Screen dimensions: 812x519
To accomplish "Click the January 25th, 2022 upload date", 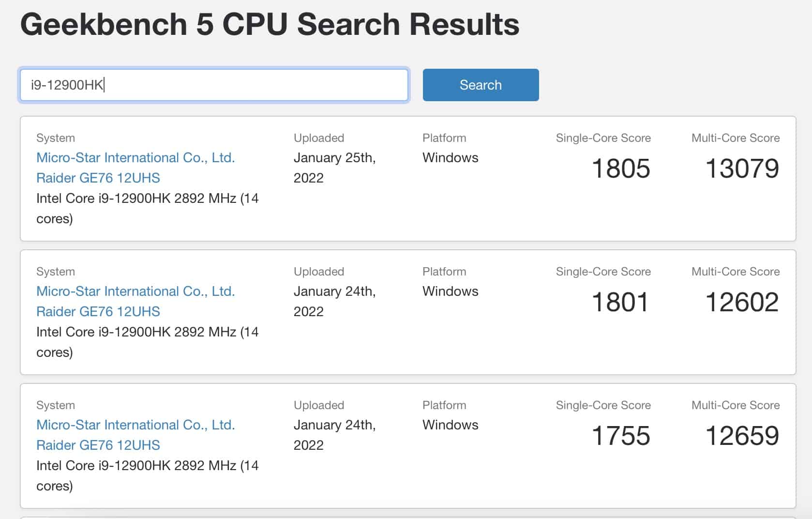I will [x=334, y=168].
